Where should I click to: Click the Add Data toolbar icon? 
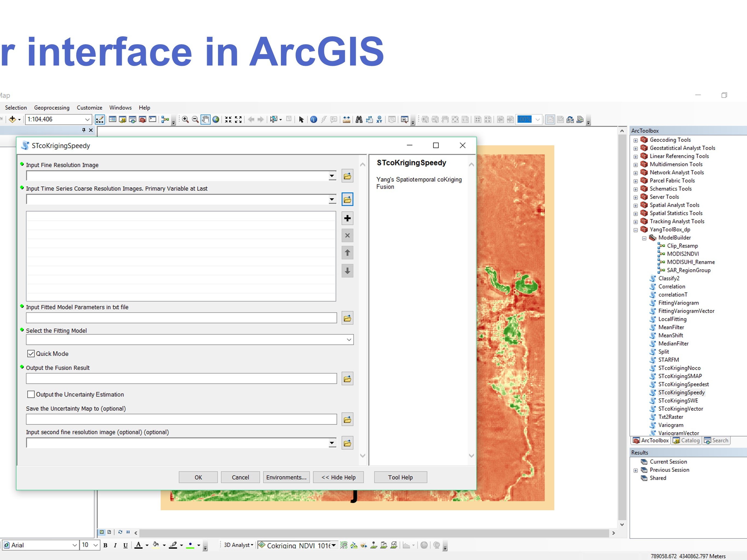click(x=13, y=119)
